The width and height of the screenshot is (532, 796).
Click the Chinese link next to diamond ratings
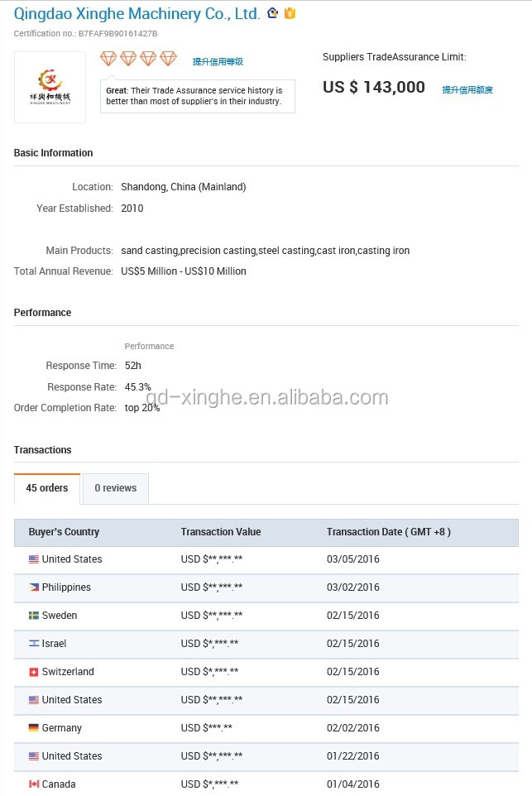(218, 62)
